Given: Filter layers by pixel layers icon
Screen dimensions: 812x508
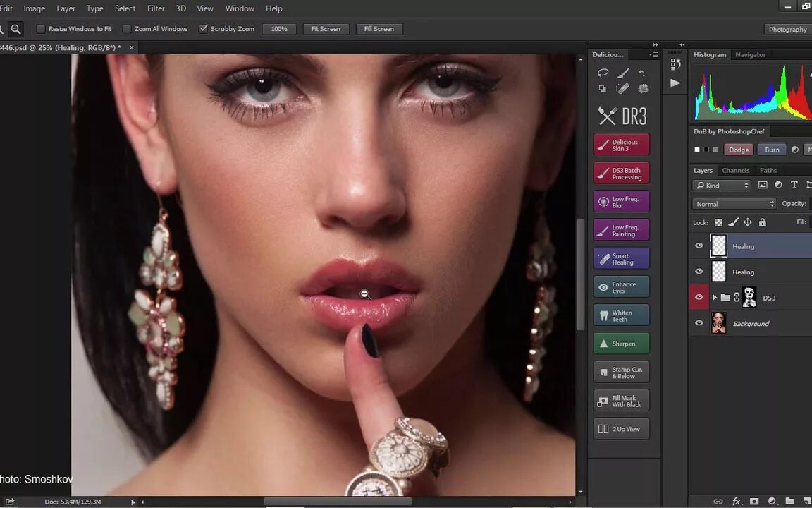Looking at the screenshot, I should [x=762, y=185].
